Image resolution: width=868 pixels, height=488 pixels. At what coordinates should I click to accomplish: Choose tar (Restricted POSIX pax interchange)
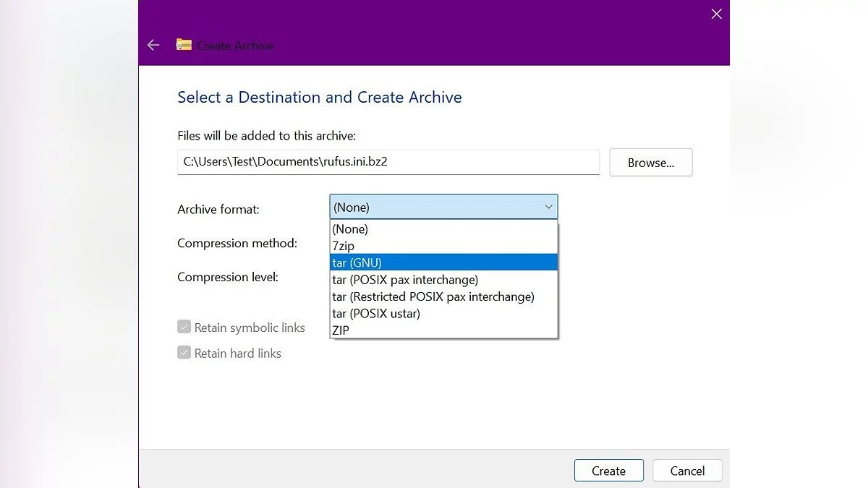433,296
